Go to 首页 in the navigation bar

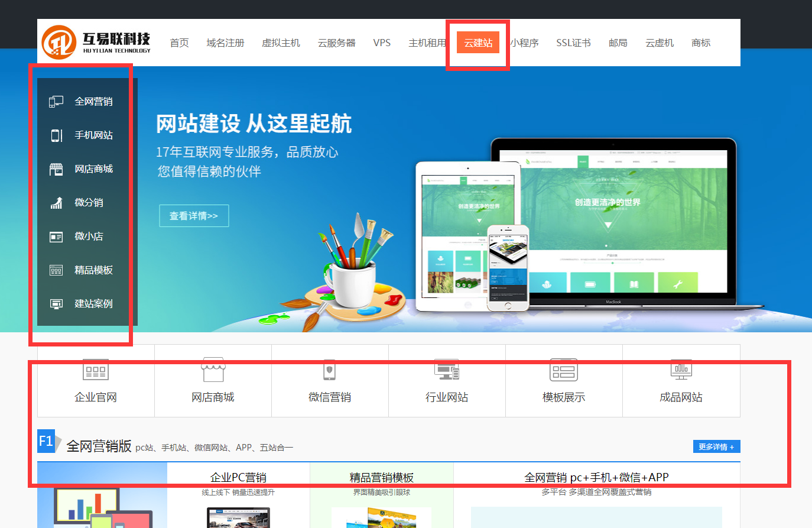[x=179, y=43]
